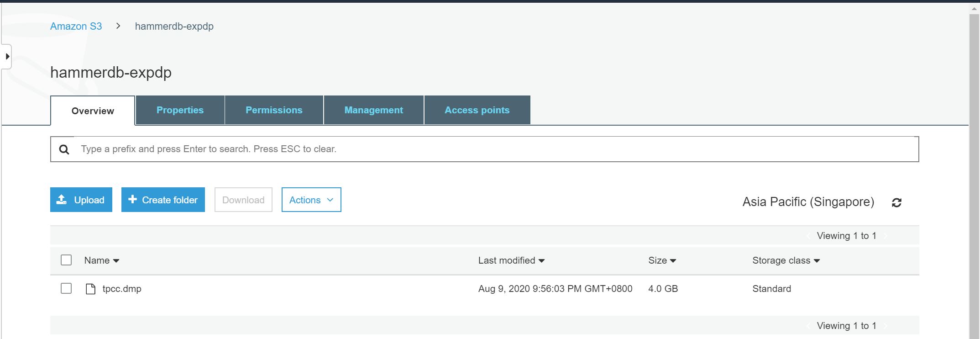Open the Actions dropdown menu
980x339 pixels.
point(311,200)
